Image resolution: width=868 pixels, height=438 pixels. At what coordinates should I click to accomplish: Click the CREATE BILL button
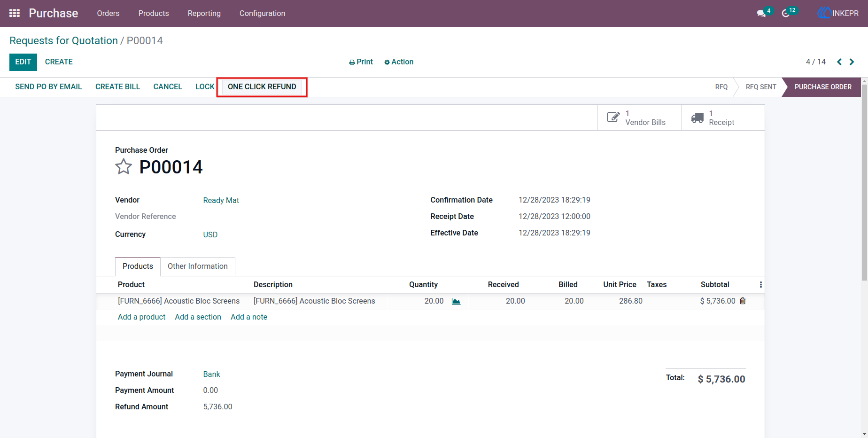[x=118, y=87]
